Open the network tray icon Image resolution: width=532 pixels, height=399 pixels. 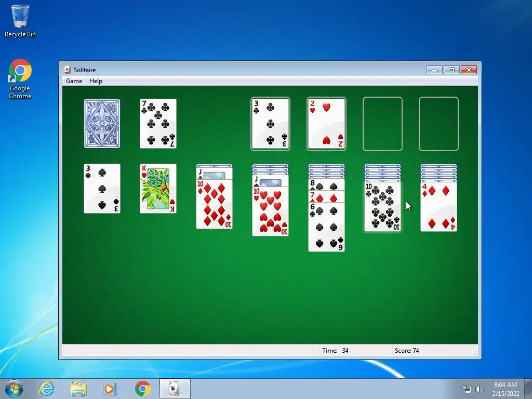[467, 389]
